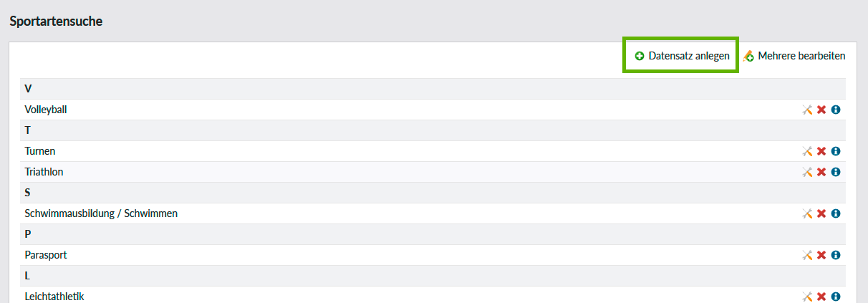Click the Triathlon list entry
Viewport: 868px width, 303px height.
click(x=44, y=173)
